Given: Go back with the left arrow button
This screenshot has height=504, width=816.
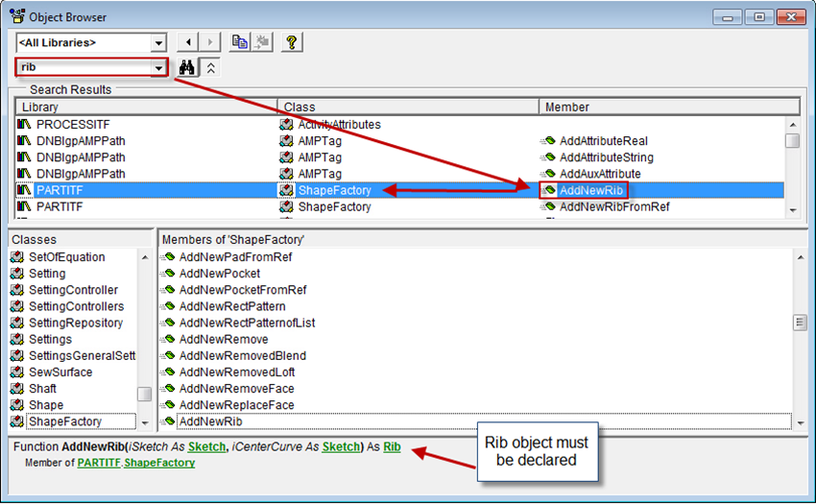Looking at the screenshot, I should point(188,42).
